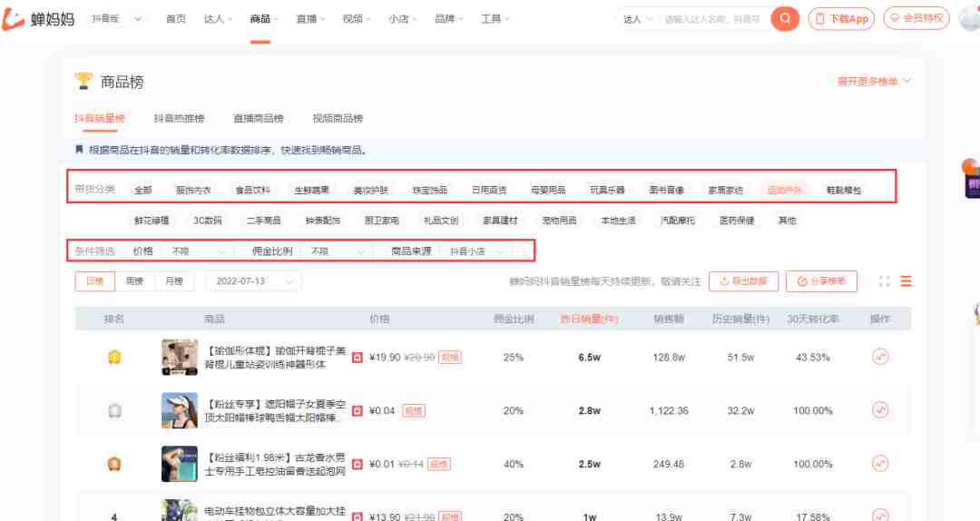Click the gold first-place medal icon
This screenshot has width=980, height=521.
coord(114,357)
